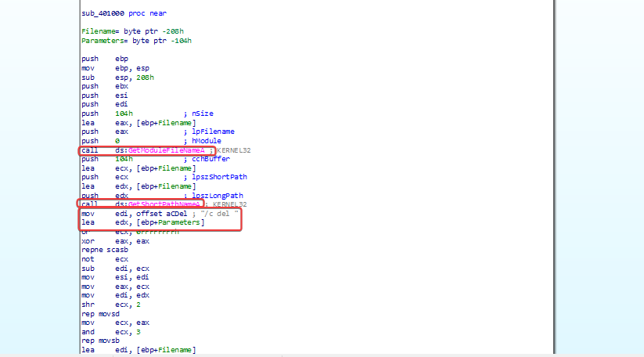Click the 'offset aCDel' operand
644x357 pixels.
tap(161, 214)
